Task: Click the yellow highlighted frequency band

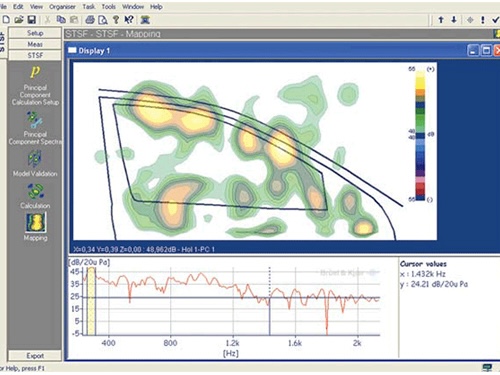Action: coord(91,301)
